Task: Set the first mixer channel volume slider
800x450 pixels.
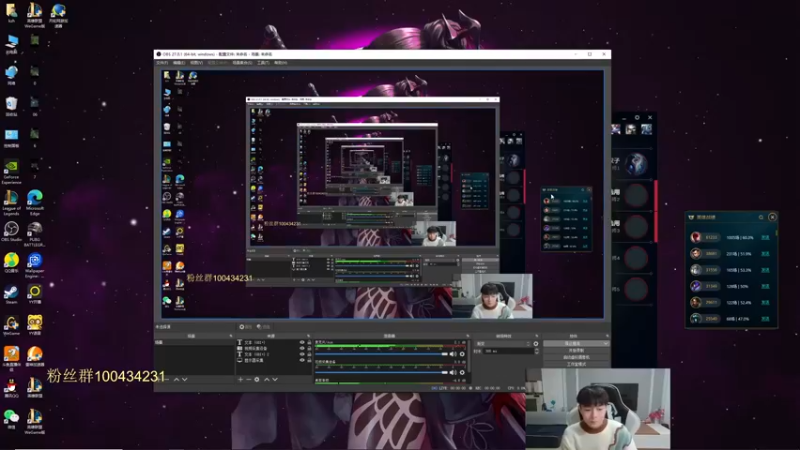Action: coord(382,354)
